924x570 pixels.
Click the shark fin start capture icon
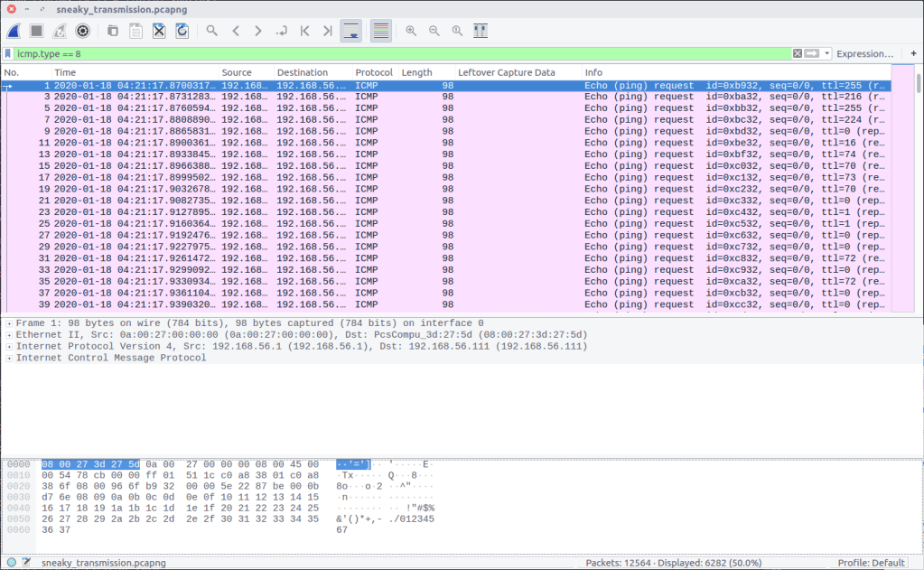click(14, 31)
